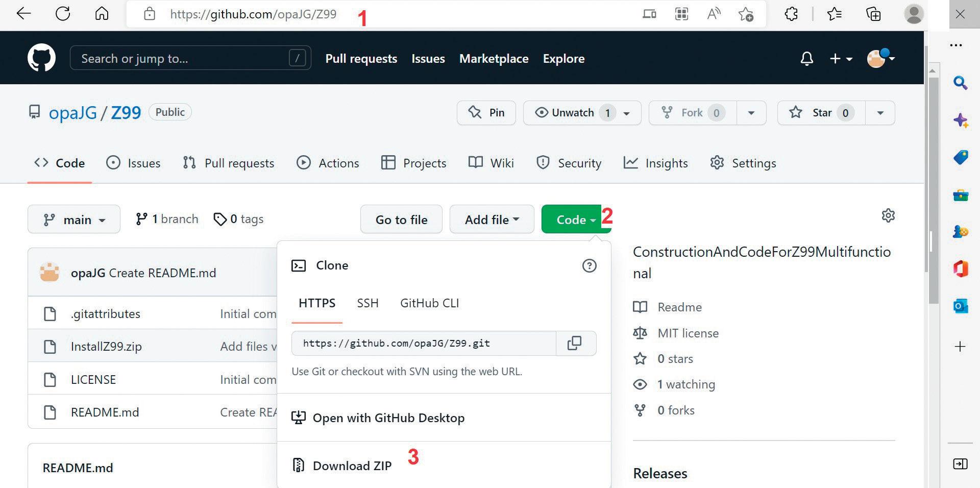Image resolution: width=980 pixels, height=488 pixels.
Task: Open the browser home page icon
Action: coord(102,14)
